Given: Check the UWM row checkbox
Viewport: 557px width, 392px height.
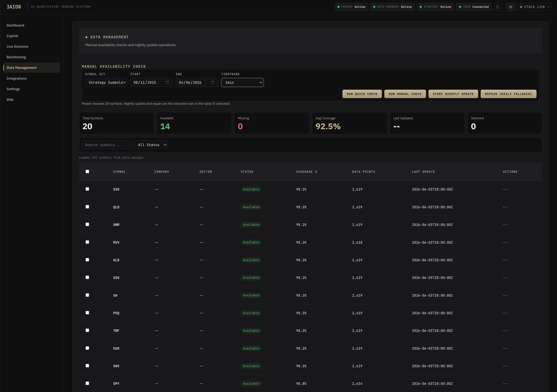Looking at the screenshot, I should [87, 224].
